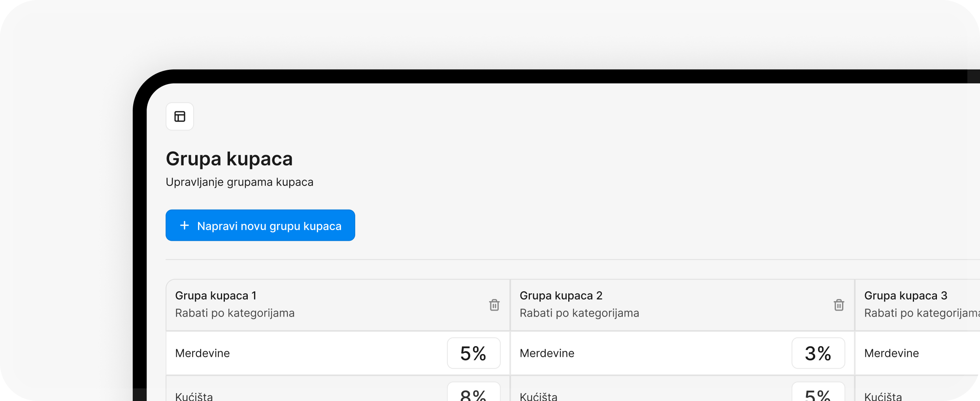
Task: Click the Grupa kupaca page title
Action: click(x=229, y=159)
